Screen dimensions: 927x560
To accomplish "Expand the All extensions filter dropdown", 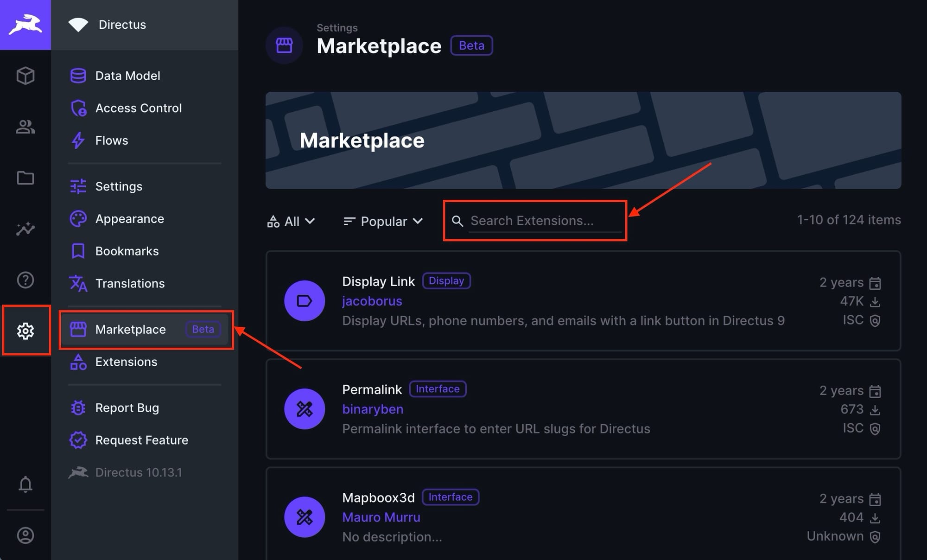I will (x=292, y=221).
